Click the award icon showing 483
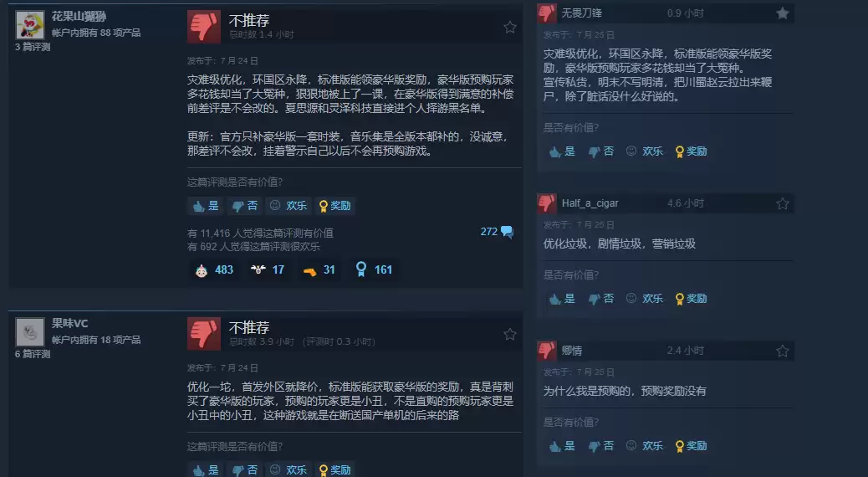This screenshot has width=868, height=477. pos(202,270)
